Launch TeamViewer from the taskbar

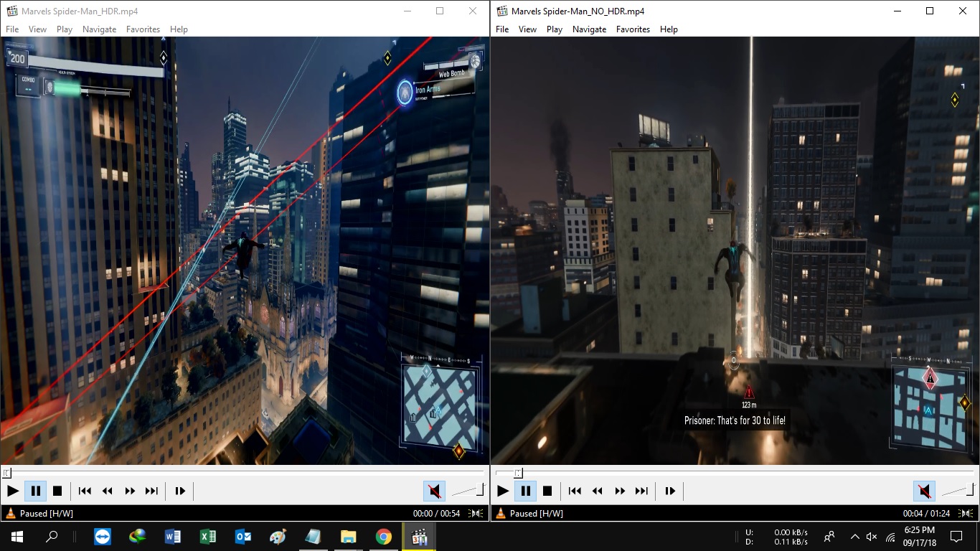click(x=103, y=537)
